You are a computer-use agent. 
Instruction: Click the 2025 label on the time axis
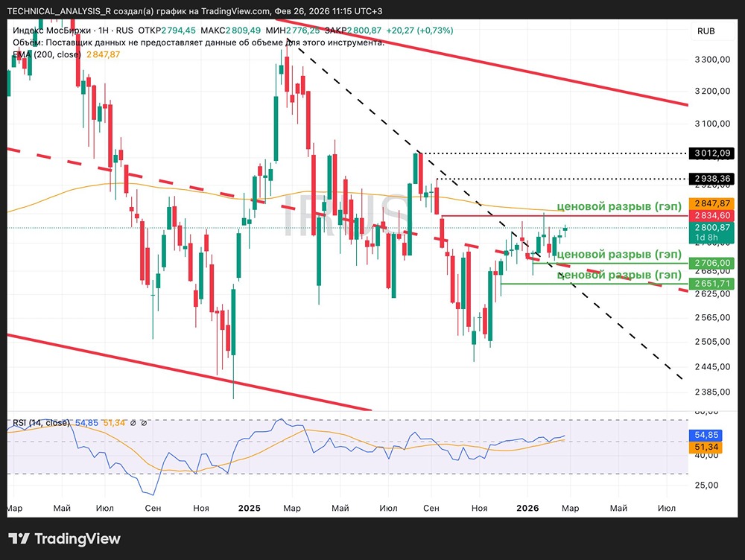pos(250,508)
